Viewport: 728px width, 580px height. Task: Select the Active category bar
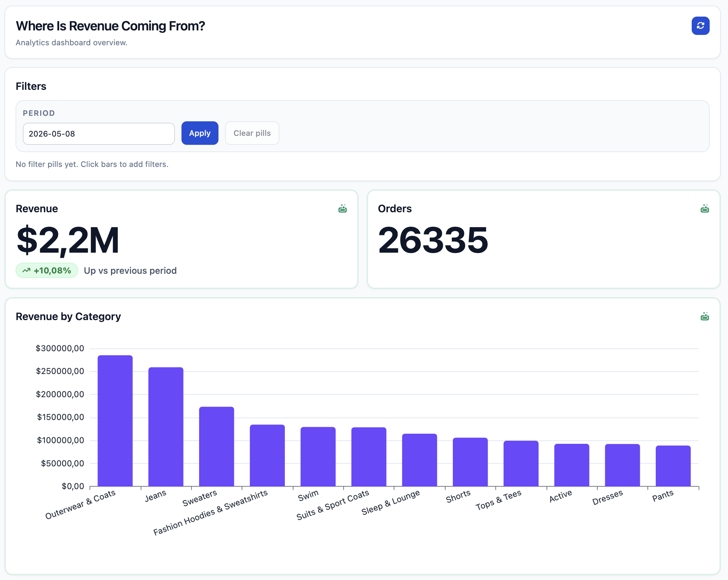(x=572, y=465)
